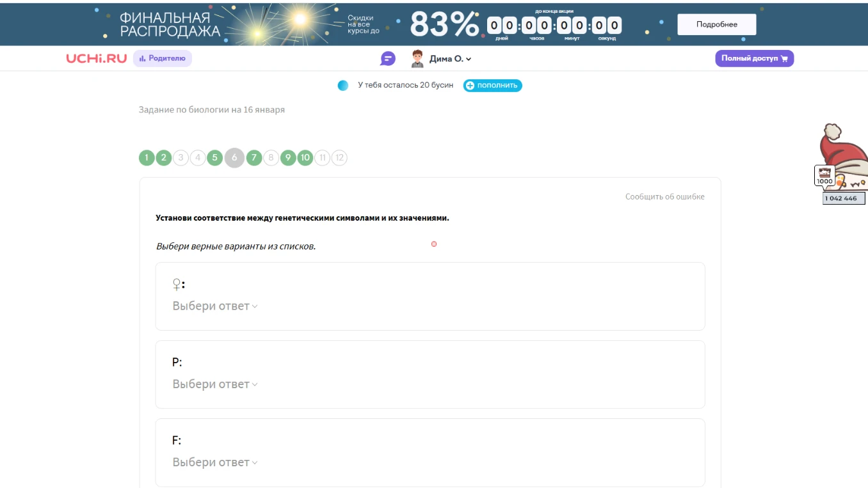868x488 pixels.
Task: Click the Дима О. user avatar
Action: 417,59
